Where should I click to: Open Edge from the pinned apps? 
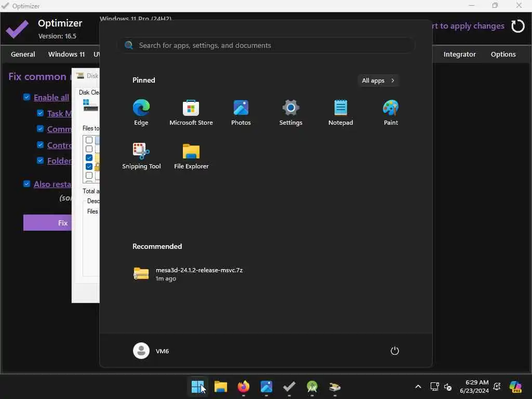click(141, 112)
